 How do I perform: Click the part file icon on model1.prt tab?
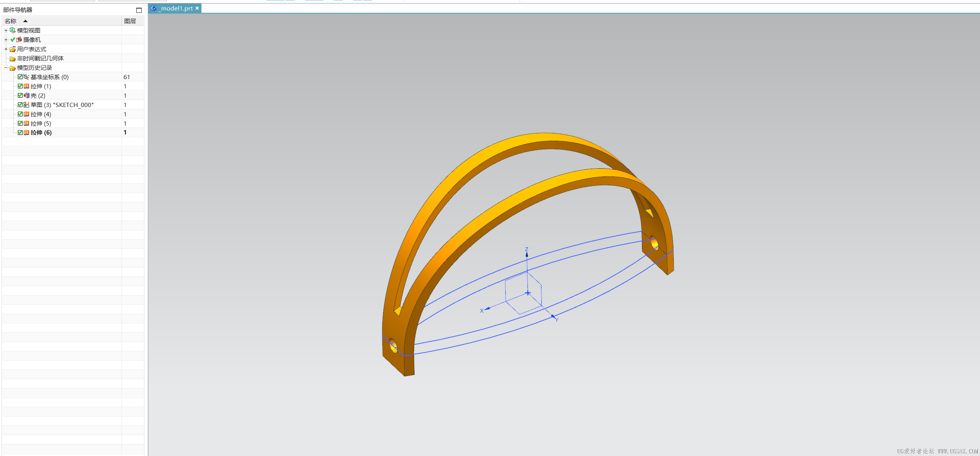(x=154, y=8)
